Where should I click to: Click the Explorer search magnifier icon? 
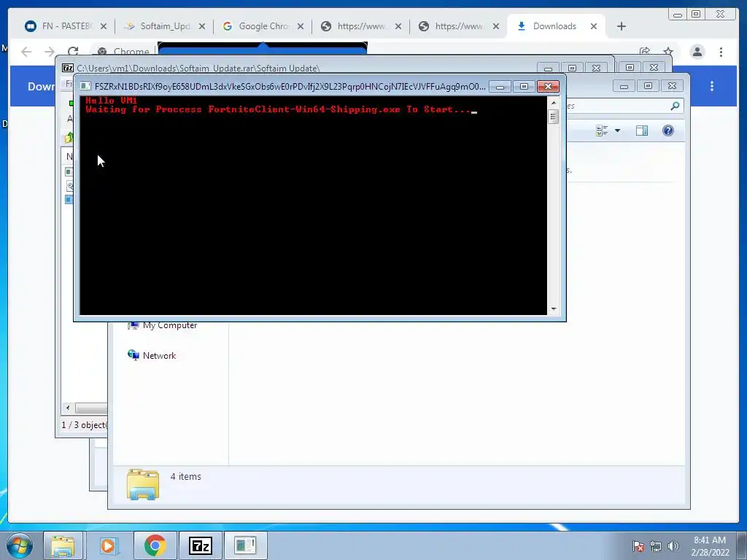click(x=675, y=106)
